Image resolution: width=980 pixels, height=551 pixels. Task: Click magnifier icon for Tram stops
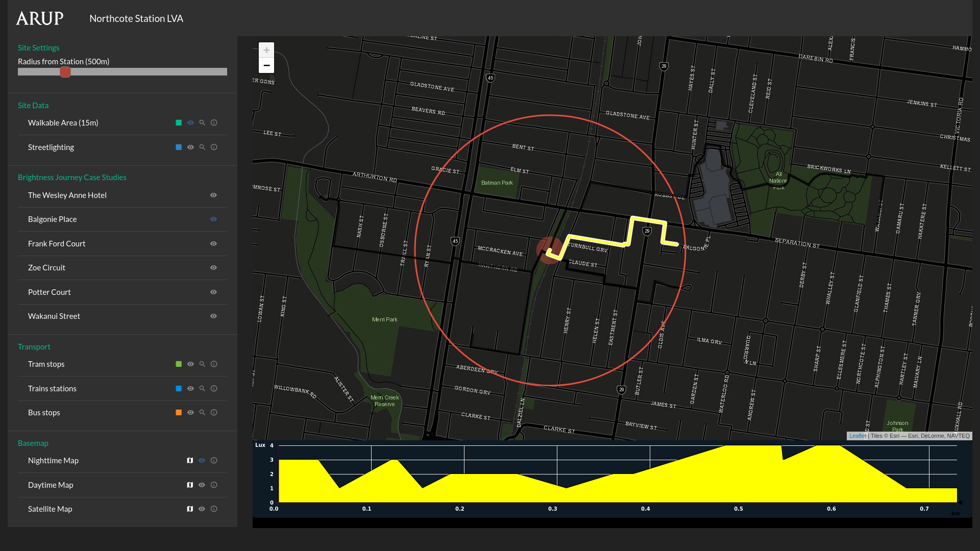(202, 364)
